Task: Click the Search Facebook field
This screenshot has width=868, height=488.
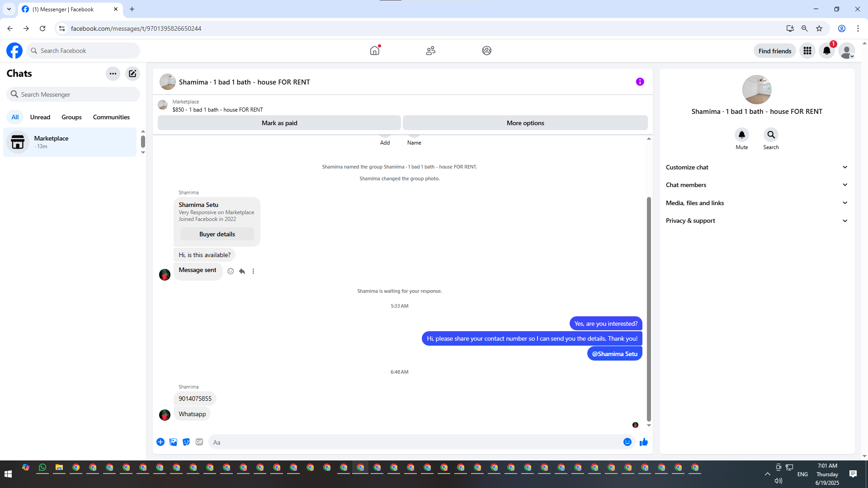Action: pos(83,51)
